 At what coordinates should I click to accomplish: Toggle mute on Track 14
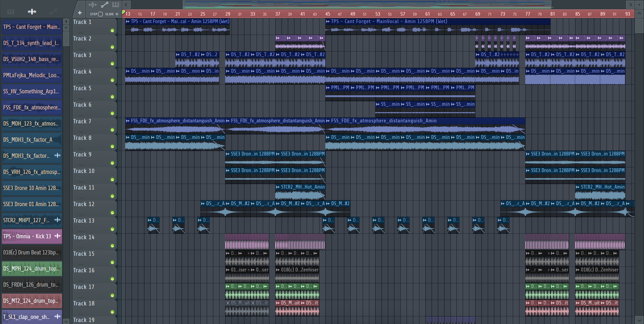coord(112,246)
